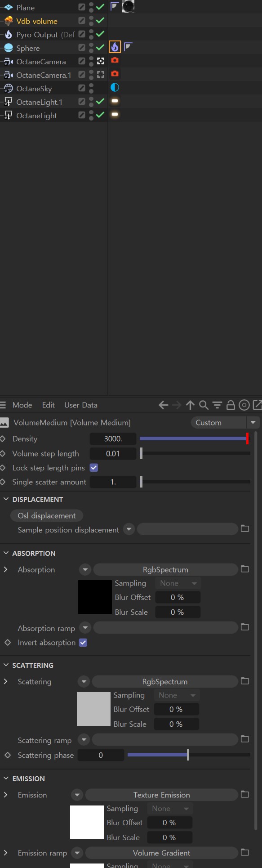Toggle the Plane enable checkmark
262x868 pixels.
click(x=100, y=7)
